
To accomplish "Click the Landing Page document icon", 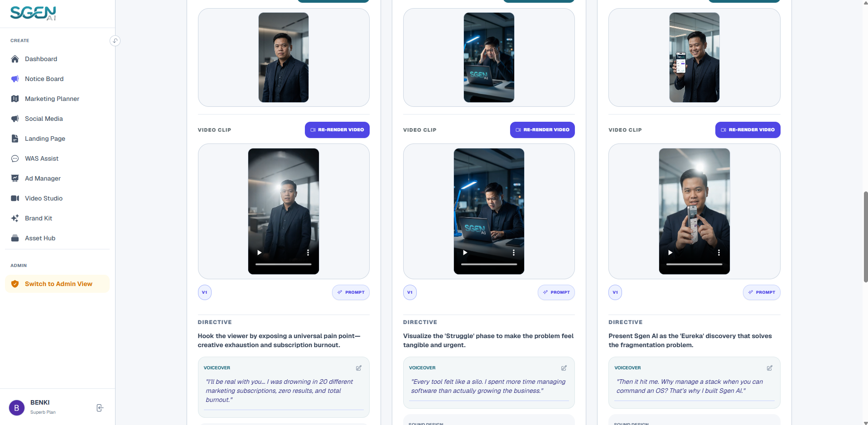I will 15,138.
